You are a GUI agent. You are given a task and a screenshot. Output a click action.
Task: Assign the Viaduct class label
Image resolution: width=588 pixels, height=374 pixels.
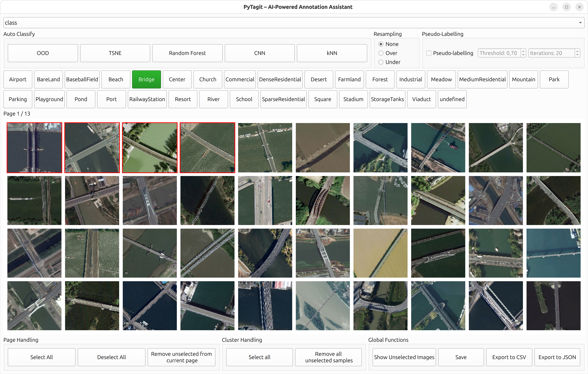click(x=421, y=99)
